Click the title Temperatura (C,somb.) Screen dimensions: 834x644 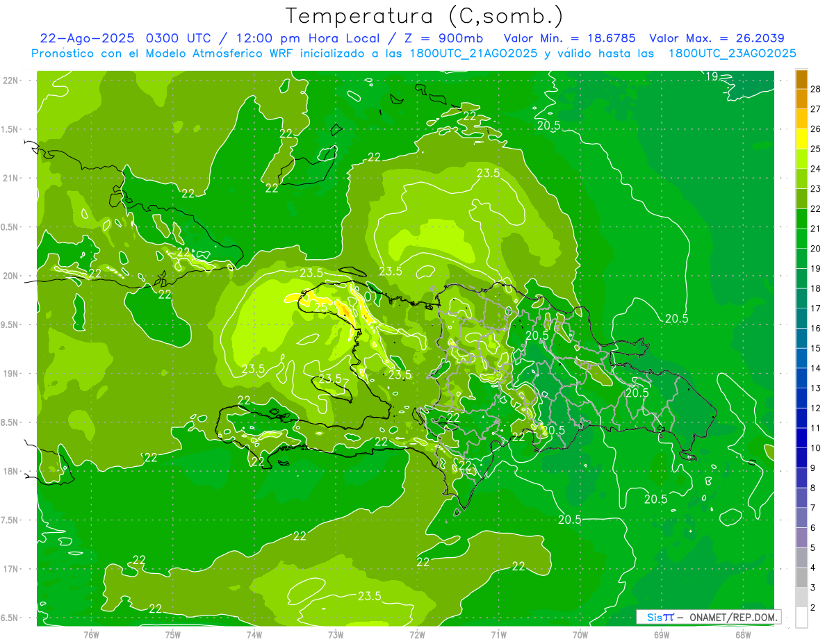click(424, 16)
